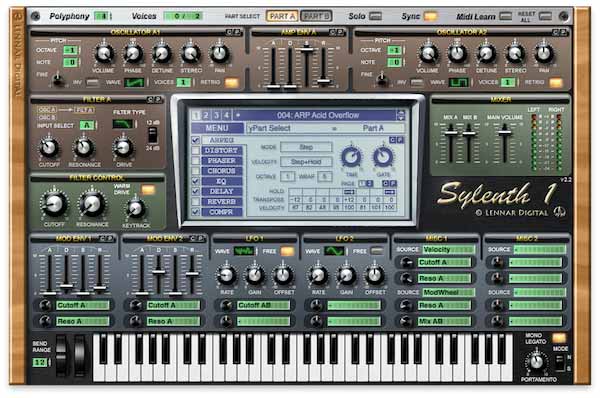Viewport: 600px width, 398px height.
Task: Select the EQ effect tab
Action: point(222,181)
